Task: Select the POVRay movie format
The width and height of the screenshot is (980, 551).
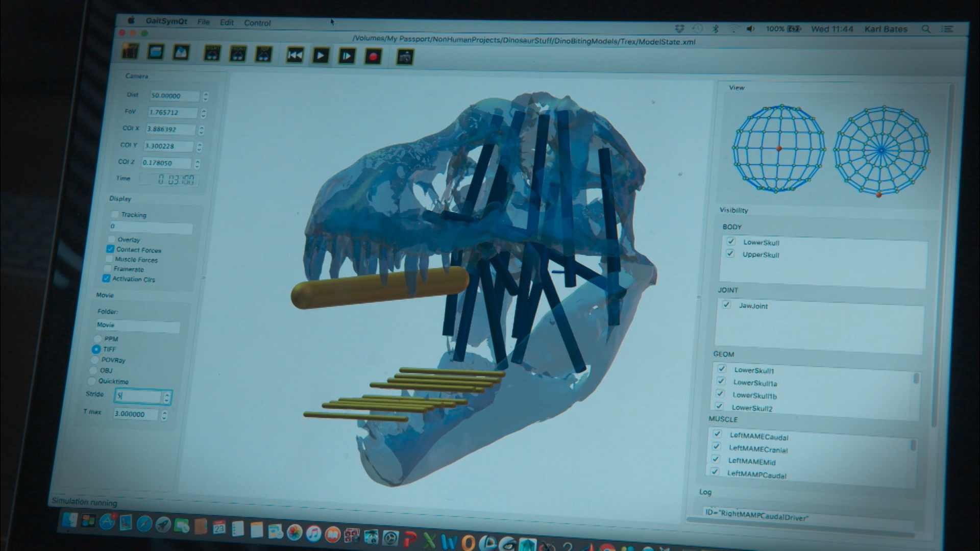Action: click(x=94, y=360)
